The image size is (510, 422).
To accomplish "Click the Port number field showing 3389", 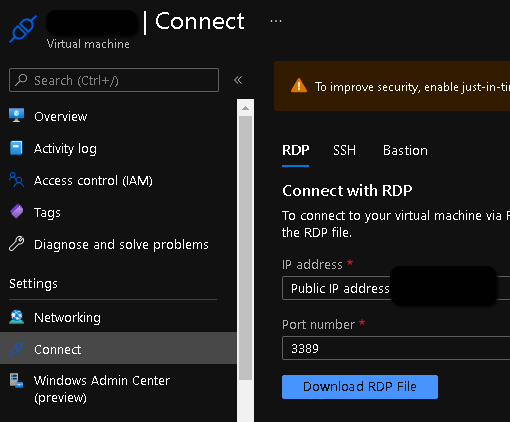I will [x=396, y=348].
